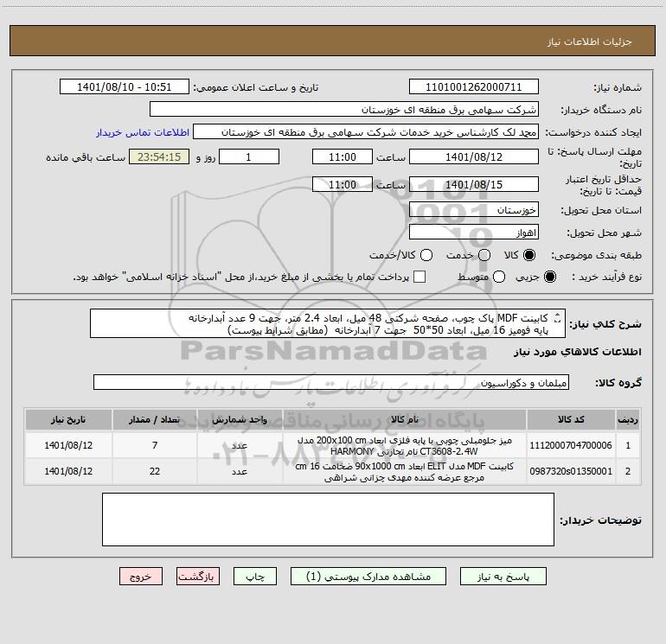Click column header کد کالا

pos(571,420)
